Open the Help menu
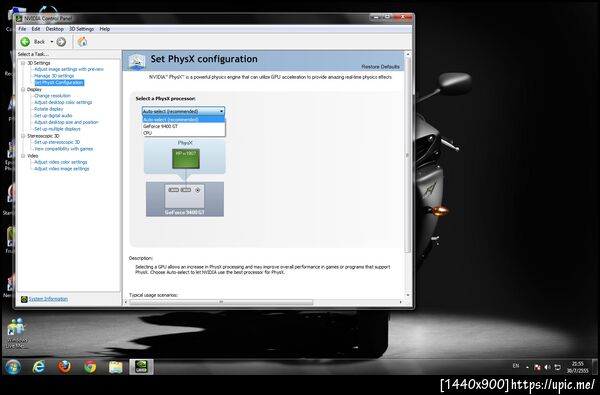Screen dimensions: 600x395 tap(104, 29)
